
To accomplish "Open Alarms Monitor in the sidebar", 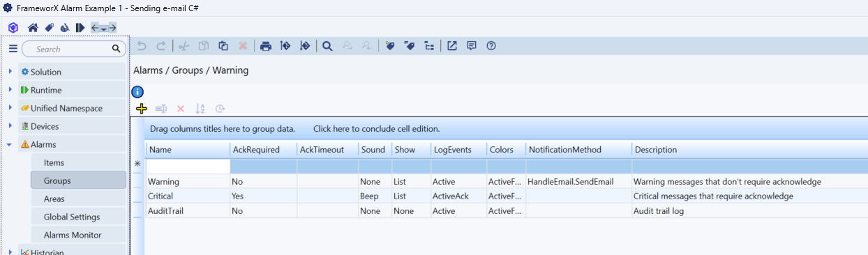I will (x=73, y=235).
